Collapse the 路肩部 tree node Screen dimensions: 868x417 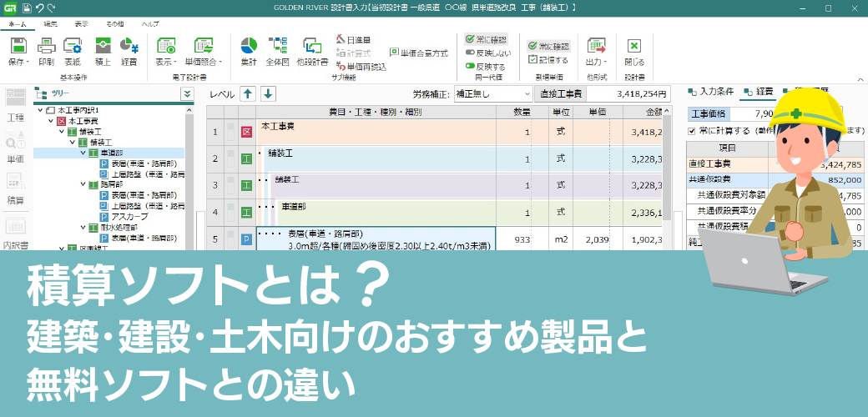tap(83, 184)
